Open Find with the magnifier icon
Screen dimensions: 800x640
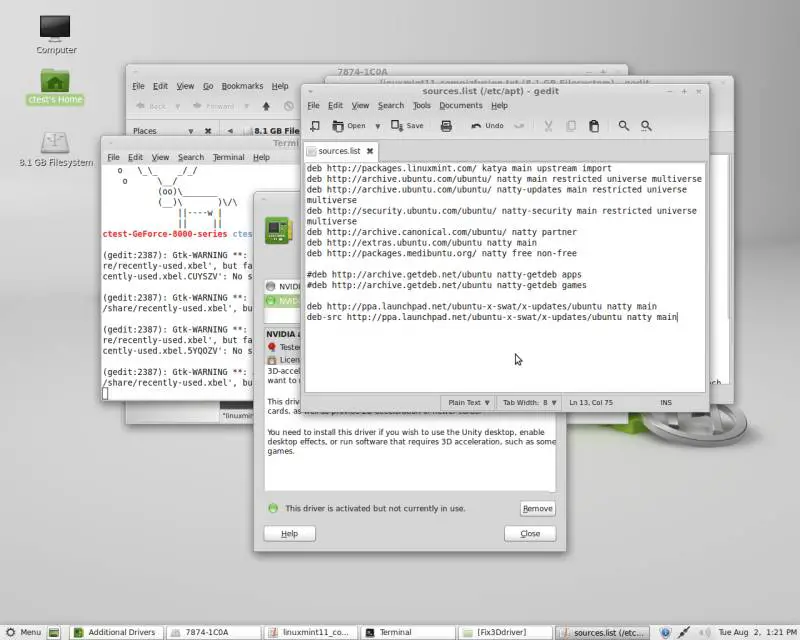[x=623, y=126]
